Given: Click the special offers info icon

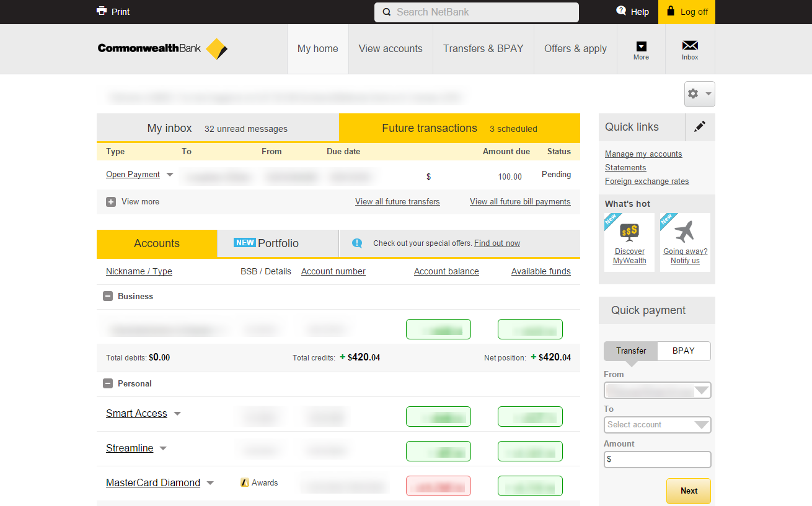Looking at the screenshot, I should (x=357, y=243).
